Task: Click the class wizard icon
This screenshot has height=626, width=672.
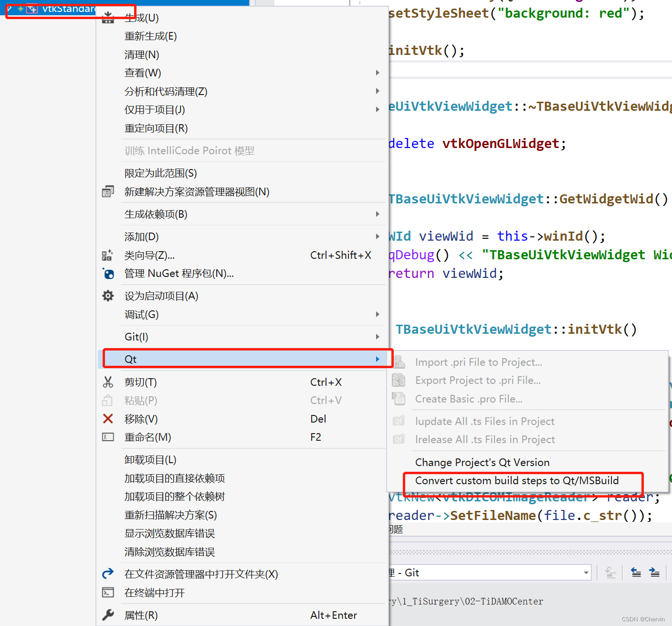Action: point(107,255)
